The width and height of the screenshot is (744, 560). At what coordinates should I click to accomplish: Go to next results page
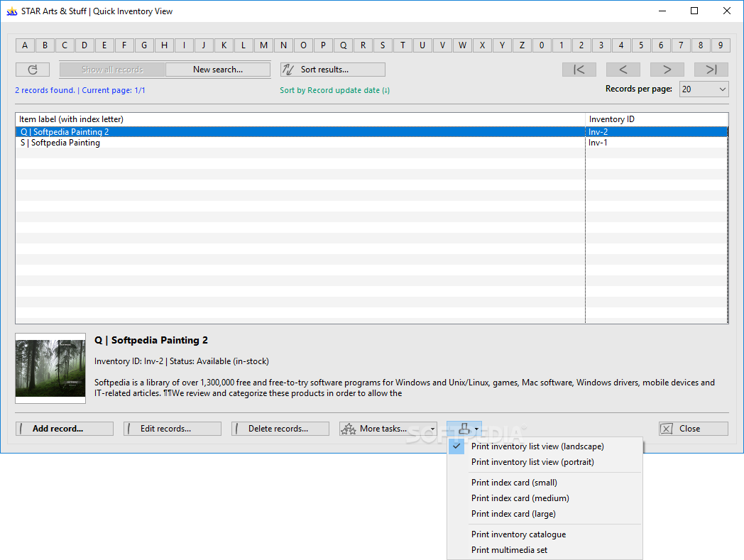pos(667,70)
